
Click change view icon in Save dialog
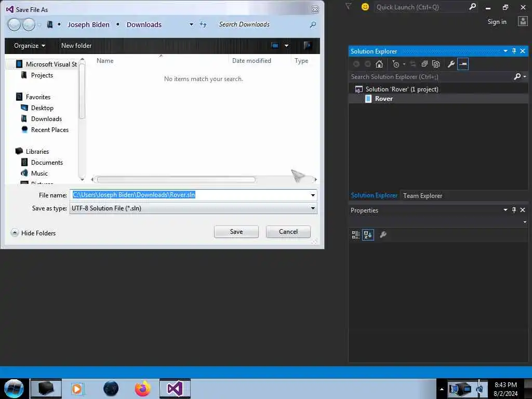pos(275,46)
